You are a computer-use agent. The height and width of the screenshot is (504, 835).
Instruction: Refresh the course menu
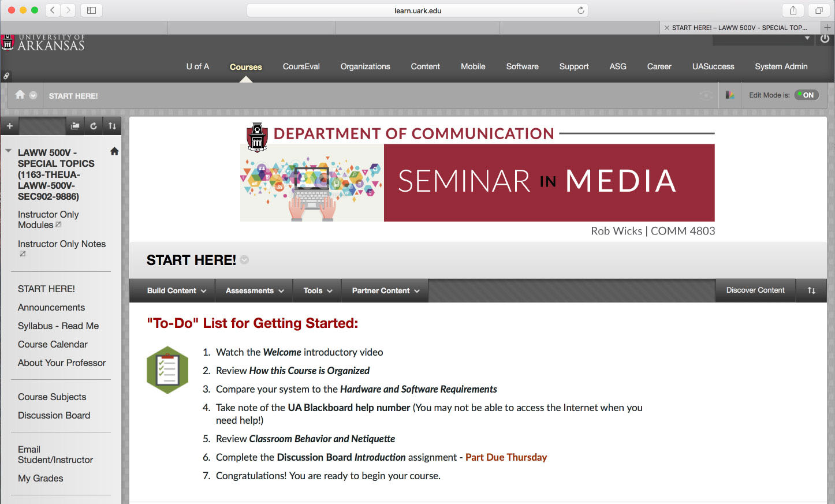[94, 126]
